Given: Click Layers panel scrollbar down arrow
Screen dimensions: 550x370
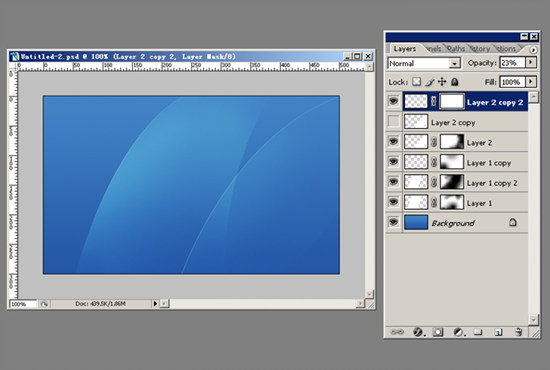Looking at the screenshot, I should pyautogui.click(x=534, y=319).
